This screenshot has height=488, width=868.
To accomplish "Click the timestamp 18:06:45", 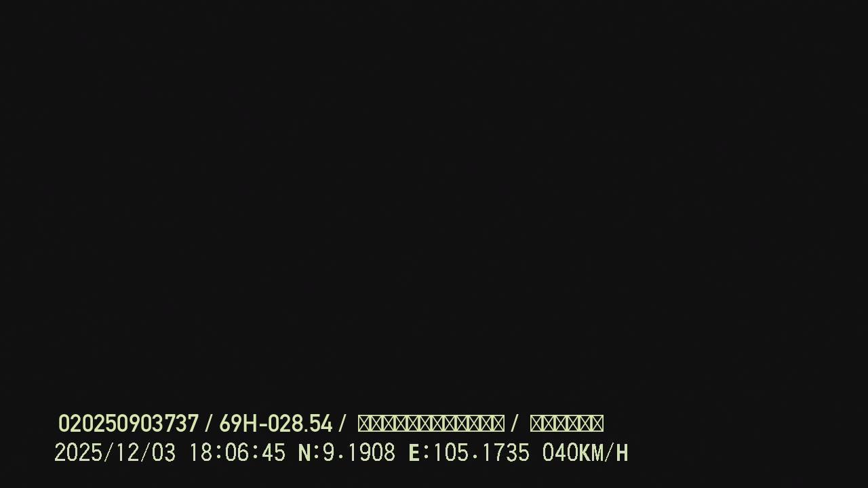I will pos(237,453).
